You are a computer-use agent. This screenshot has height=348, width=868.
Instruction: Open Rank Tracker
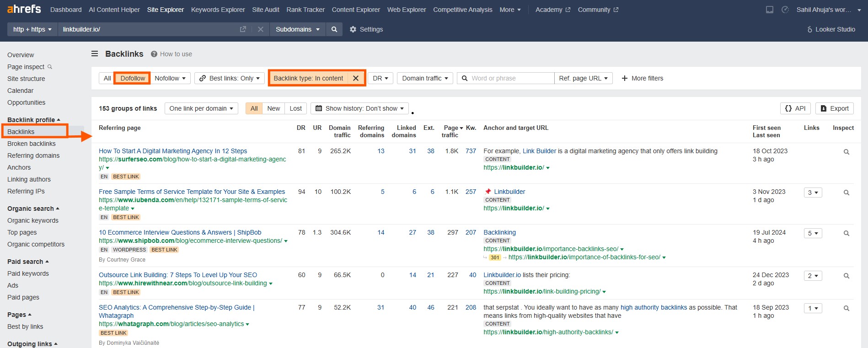tap(305, 10)
